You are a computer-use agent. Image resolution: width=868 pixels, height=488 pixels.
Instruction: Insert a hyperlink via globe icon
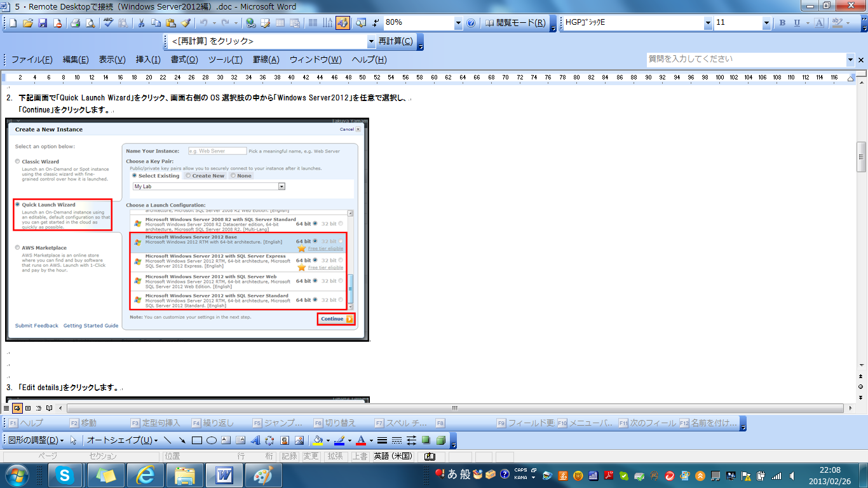click(251, 23)
